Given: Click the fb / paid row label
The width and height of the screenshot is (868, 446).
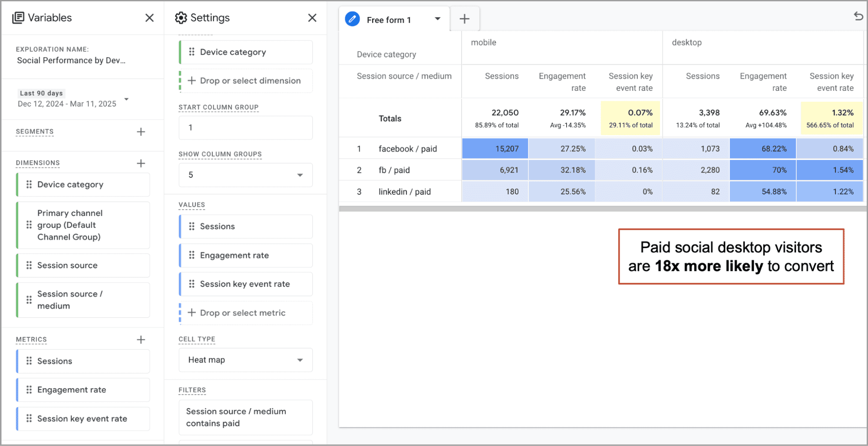Looking at the screenshot, I should pos(394,170).
